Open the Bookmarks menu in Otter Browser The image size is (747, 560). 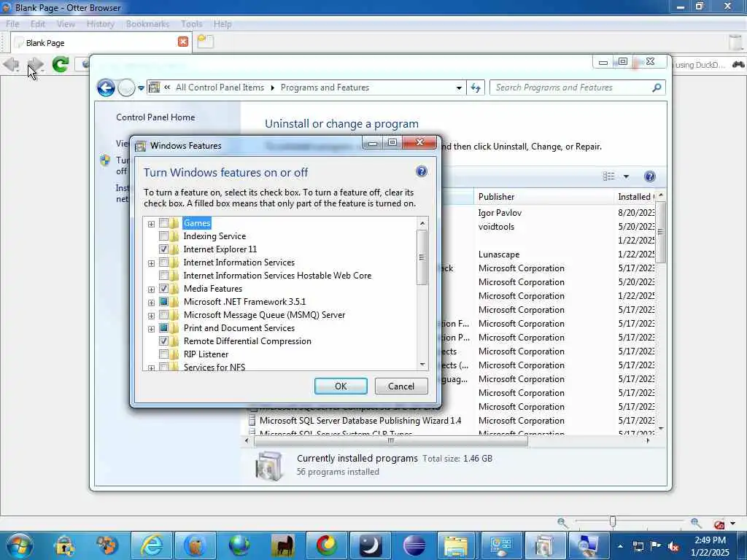coord(147,24)
